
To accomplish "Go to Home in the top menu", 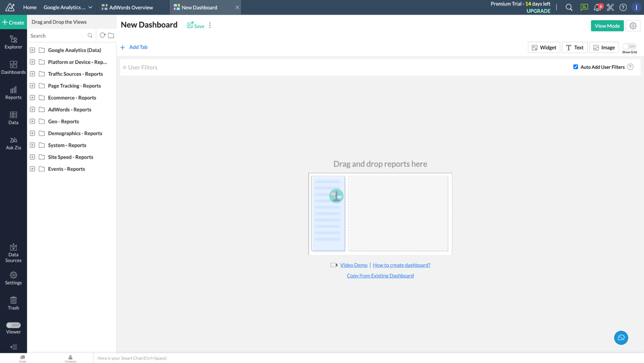I will click(30, 7).
